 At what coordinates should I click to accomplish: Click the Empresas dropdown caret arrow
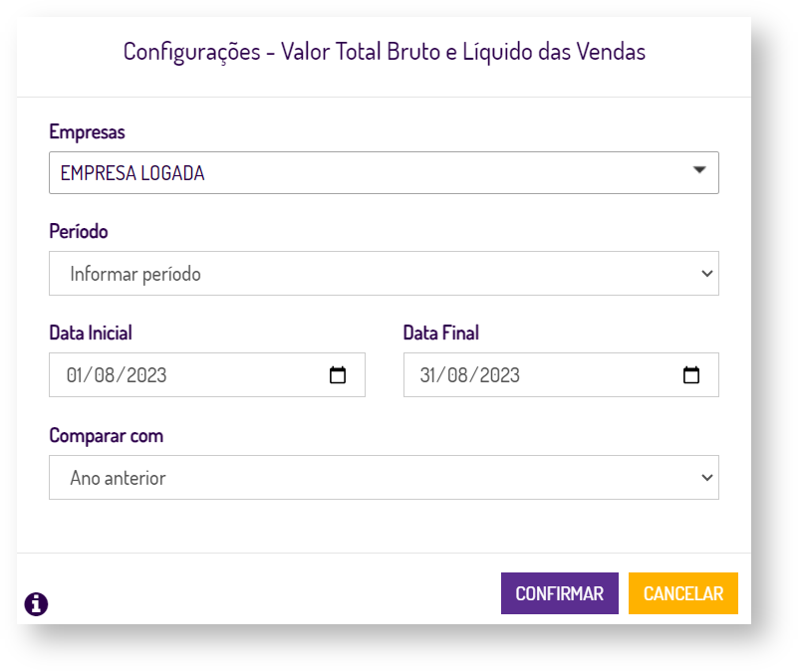699,171
